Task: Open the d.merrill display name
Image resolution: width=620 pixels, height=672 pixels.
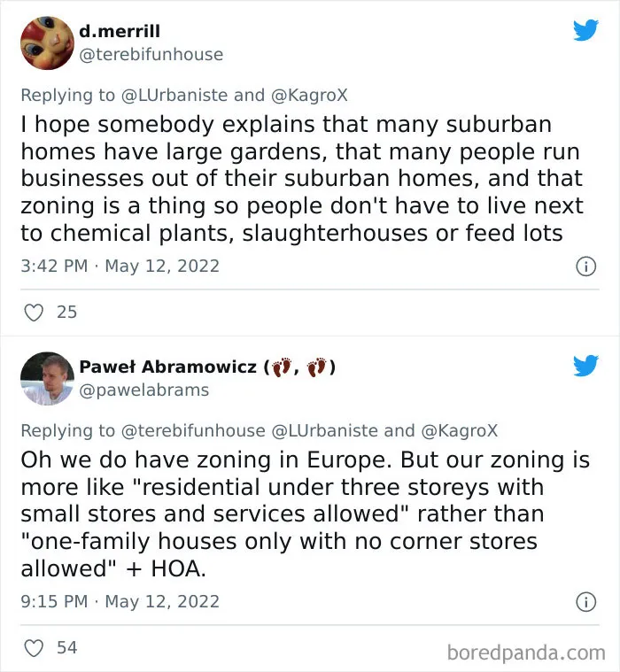Action: tap(120, 31)
